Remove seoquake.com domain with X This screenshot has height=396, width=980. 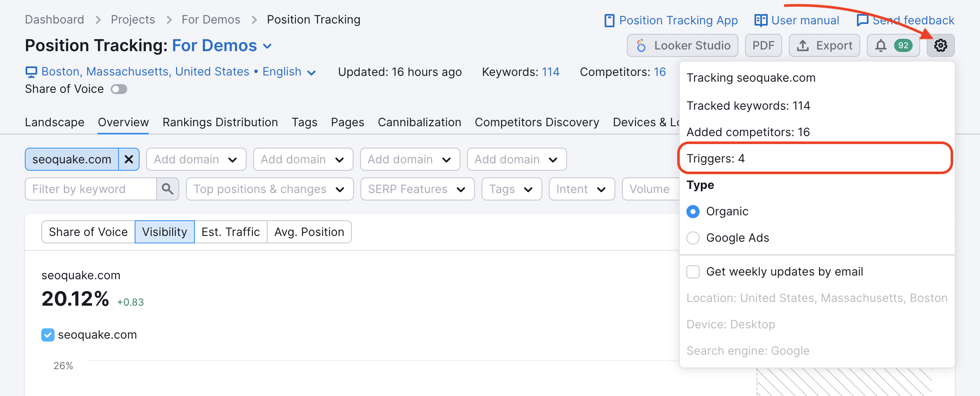coord(129,159)
